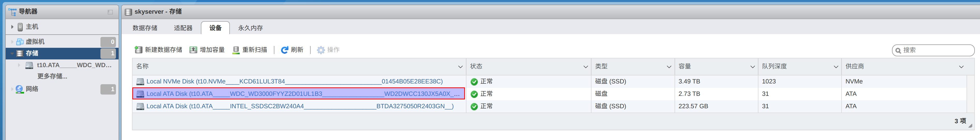Click the New Datastore icon
Viewport: 980px width, 140px height.
tap(138, 50)
